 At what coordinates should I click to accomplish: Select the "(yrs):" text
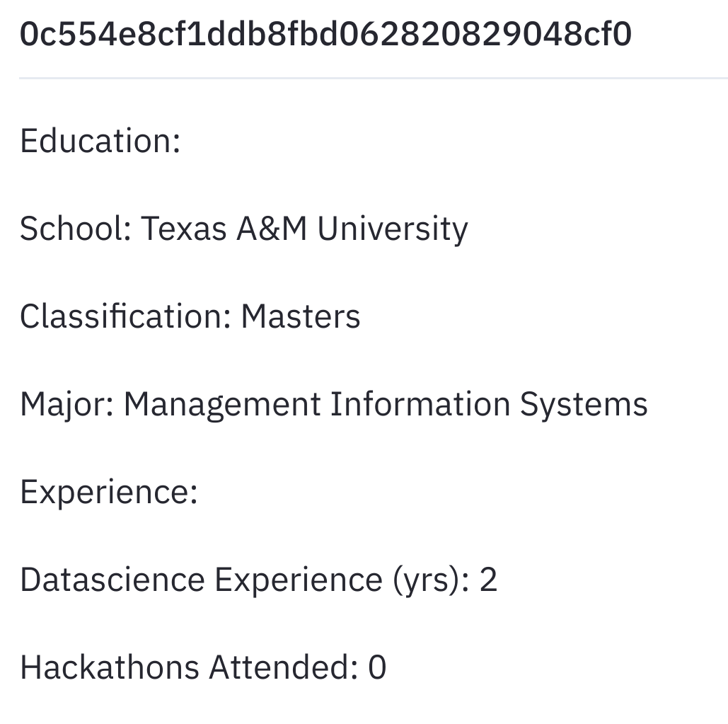pos(430,580)
